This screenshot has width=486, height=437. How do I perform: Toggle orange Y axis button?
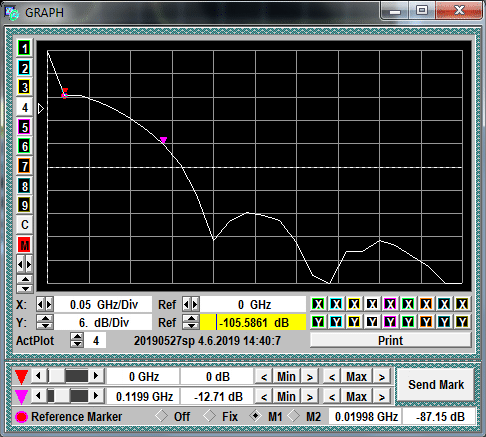click(426, 322)
